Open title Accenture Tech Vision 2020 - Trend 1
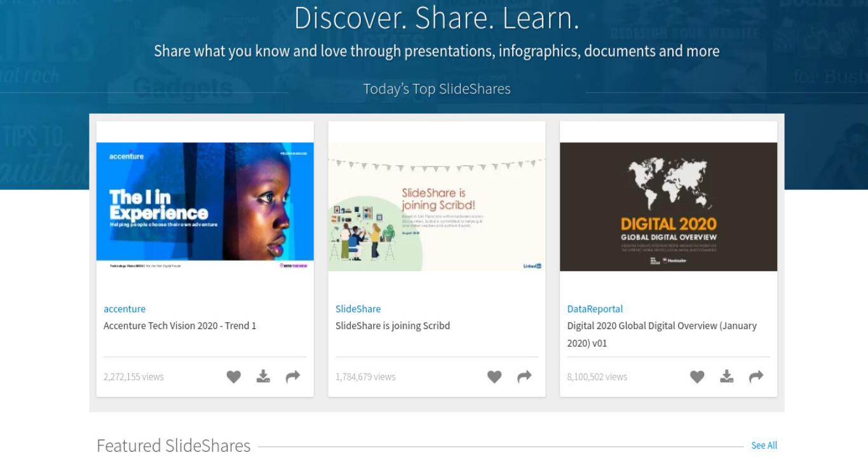Image resolution: width=868 pixels, height=460 pixels. (x=180, y=325)
